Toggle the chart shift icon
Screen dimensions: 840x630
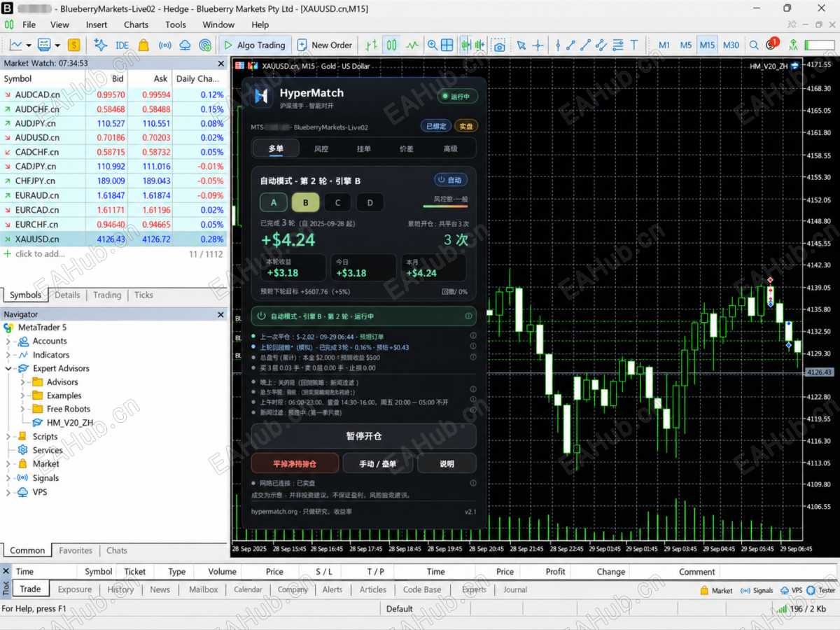click(479, 45)
